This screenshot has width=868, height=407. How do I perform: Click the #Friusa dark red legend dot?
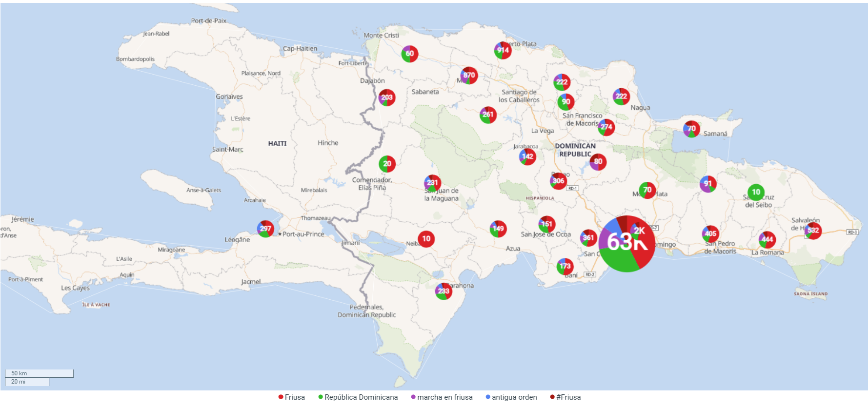[552, 397]
